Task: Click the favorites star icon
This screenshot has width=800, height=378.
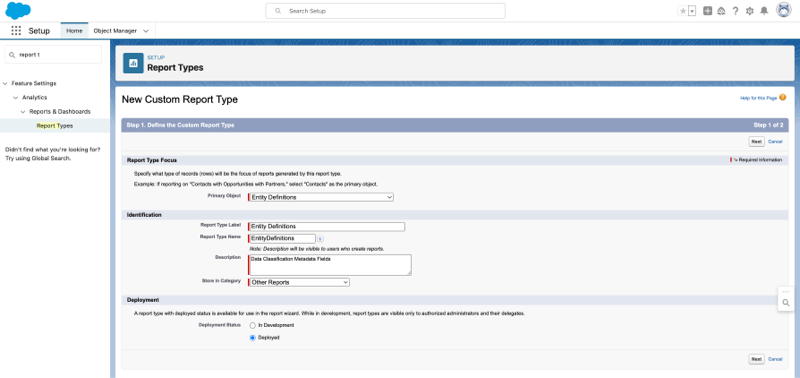Action: tap(683, 11)
